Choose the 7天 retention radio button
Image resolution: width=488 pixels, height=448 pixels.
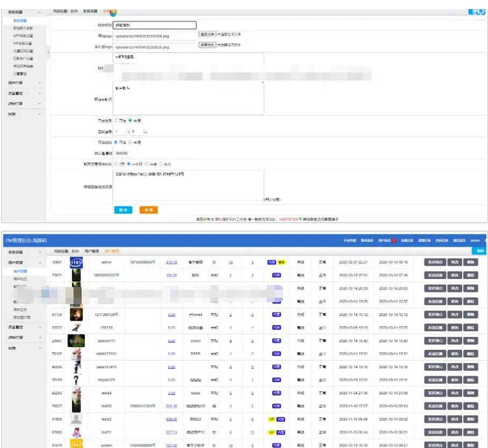(x=116, y=164)
